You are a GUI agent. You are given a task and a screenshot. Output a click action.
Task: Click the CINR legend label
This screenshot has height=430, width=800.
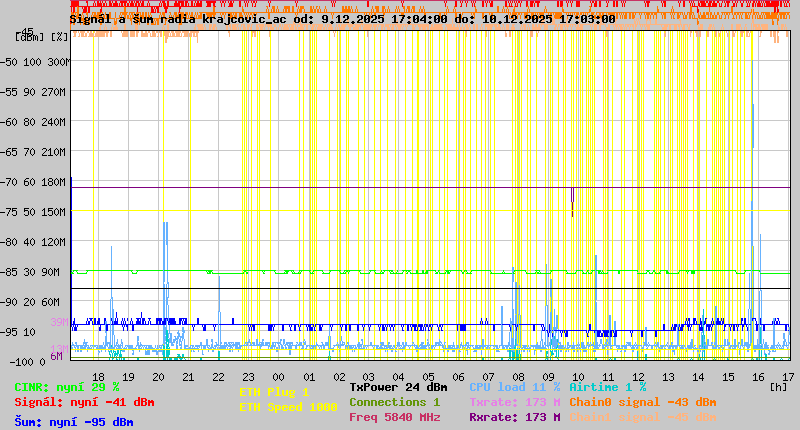pos(67,387)
